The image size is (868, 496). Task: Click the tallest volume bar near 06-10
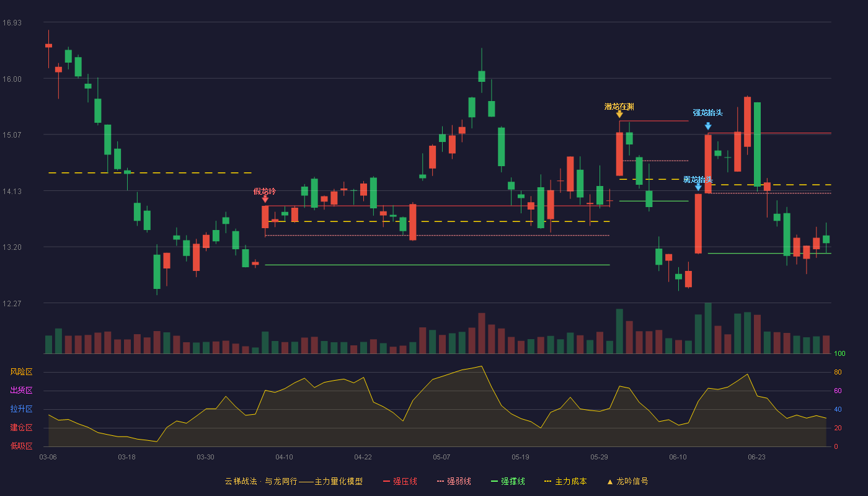(708, 328)
